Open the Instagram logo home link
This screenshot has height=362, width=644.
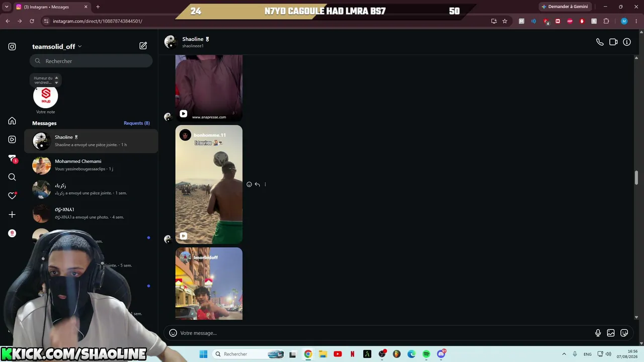pos(12,47)
